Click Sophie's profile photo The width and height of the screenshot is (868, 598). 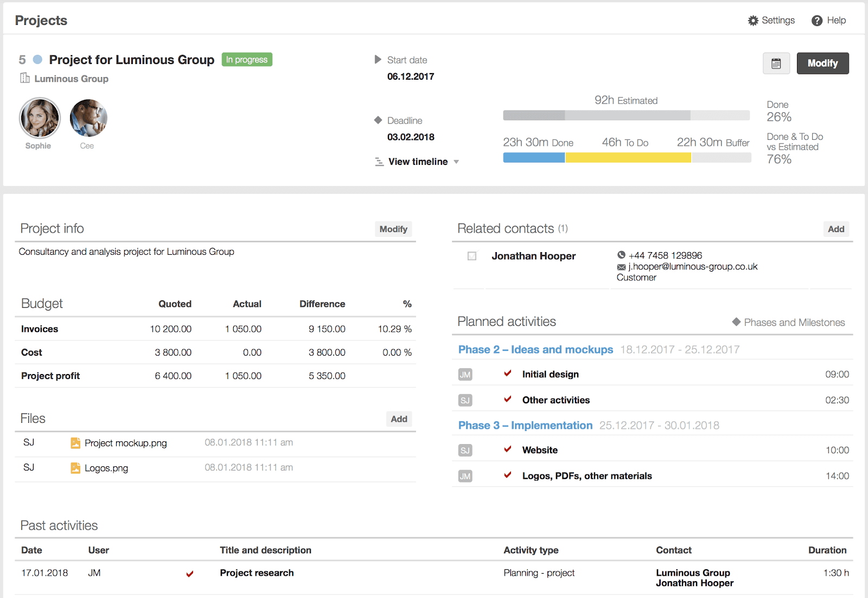(40, 118)
